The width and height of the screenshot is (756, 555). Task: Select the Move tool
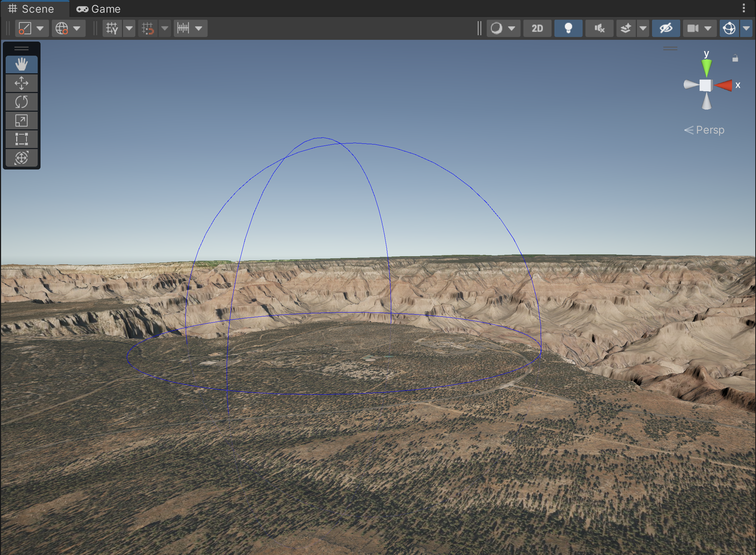(21, 83)
